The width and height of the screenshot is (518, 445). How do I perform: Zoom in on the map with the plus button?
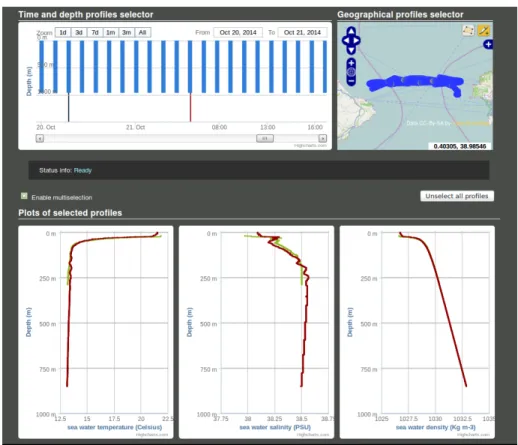pyautogui.click(x=351, y=63)
